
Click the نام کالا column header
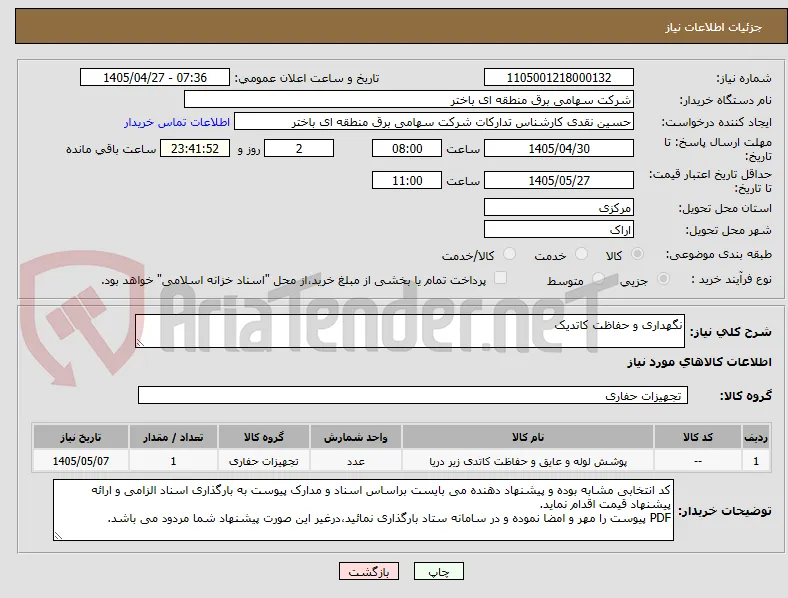(528, 437)
